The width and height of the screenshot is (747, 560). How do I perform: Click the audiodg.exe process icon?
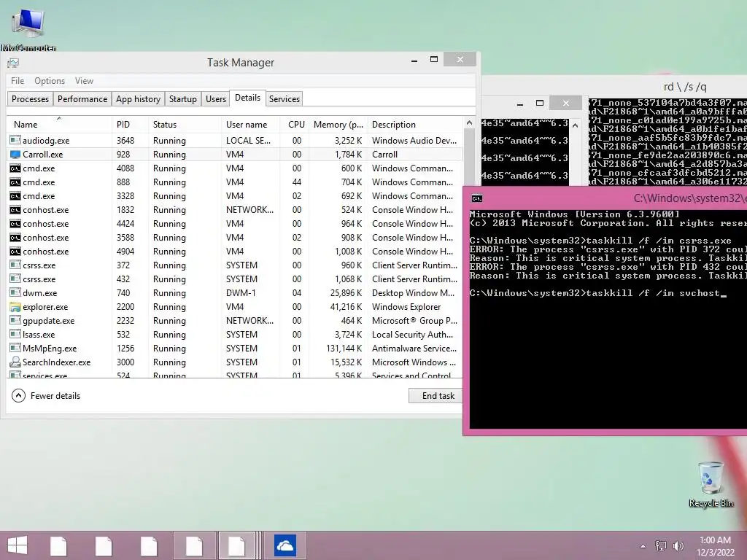(x=15, y=141)
